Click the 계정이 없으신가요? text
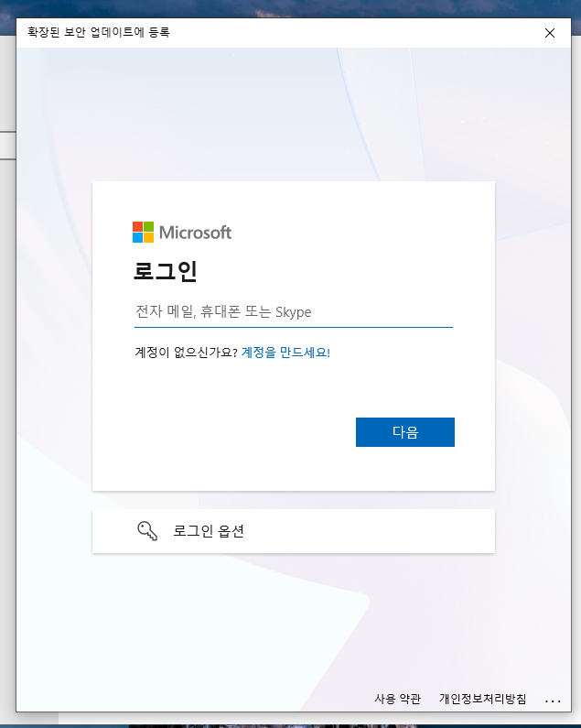Viewport: 581px width, 728px height. pos(186,352)
